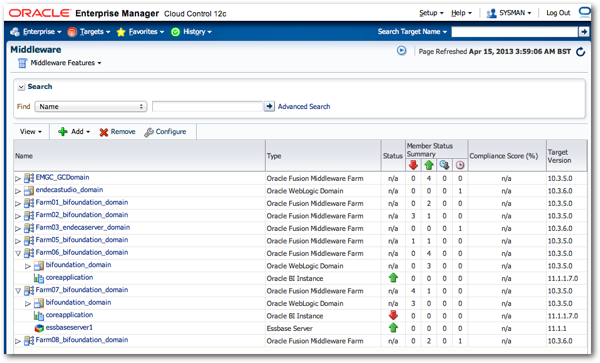Click the Target Version column header
The width and height of the screenshot is (600, 363).
click(566, 156)
